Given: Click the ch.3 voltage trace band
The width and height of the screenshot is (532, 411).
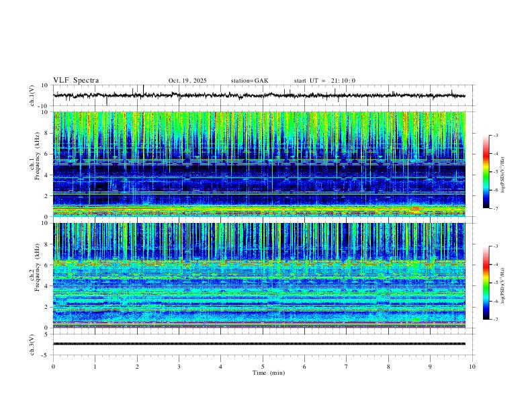Looking at the screenshot, I should click(x=259, y=344).
